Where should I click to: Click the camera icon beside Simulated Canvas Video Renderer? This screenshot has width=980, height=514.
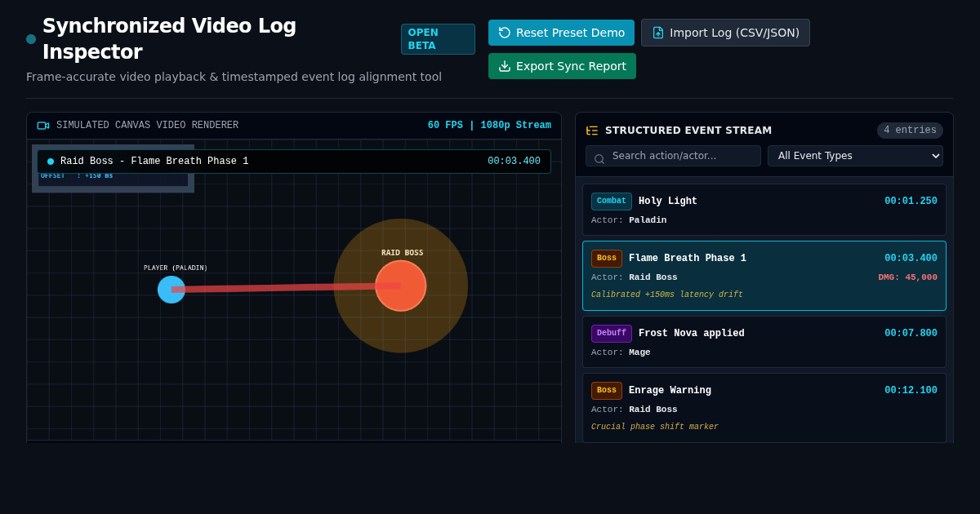pyautogui.click(x=43, y=126)
